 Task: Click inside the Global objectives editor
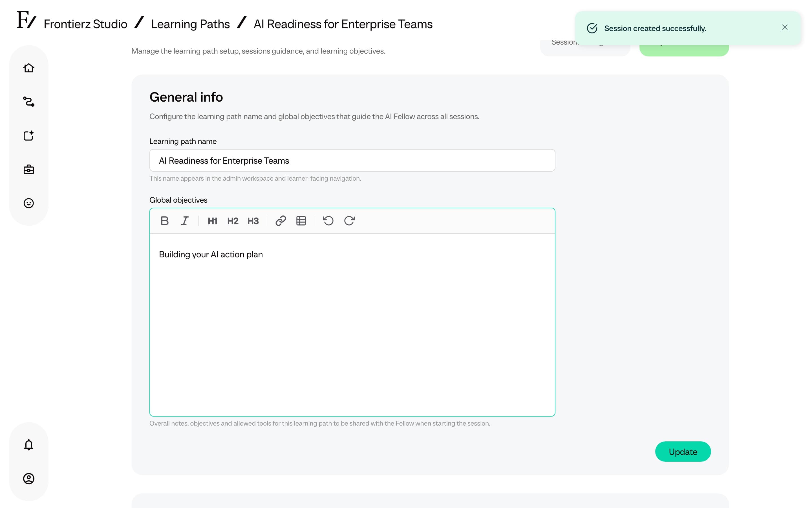352,325
